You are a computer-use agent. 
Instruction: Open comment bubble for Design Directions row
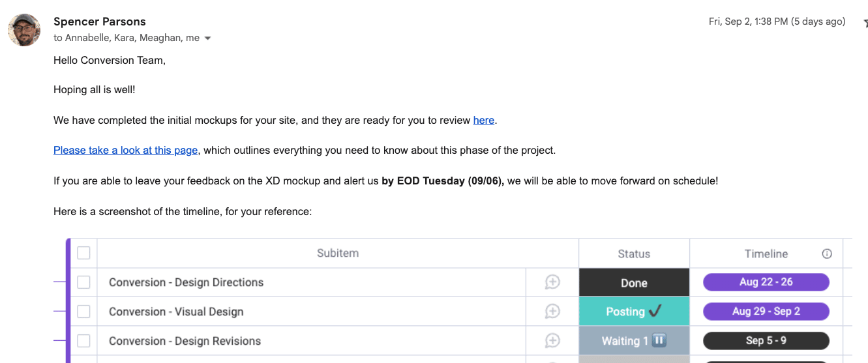click(x=552, y=282)
